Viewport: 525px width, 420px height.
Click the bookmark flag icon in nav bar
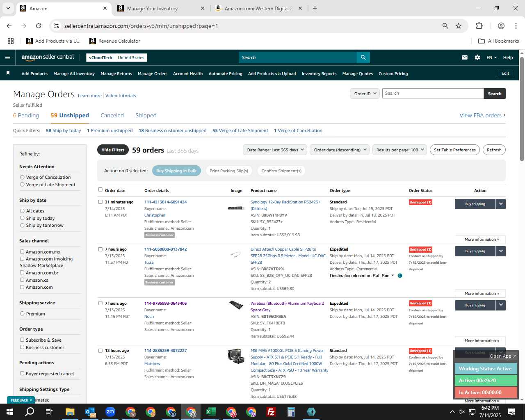[x=8, y=73]
